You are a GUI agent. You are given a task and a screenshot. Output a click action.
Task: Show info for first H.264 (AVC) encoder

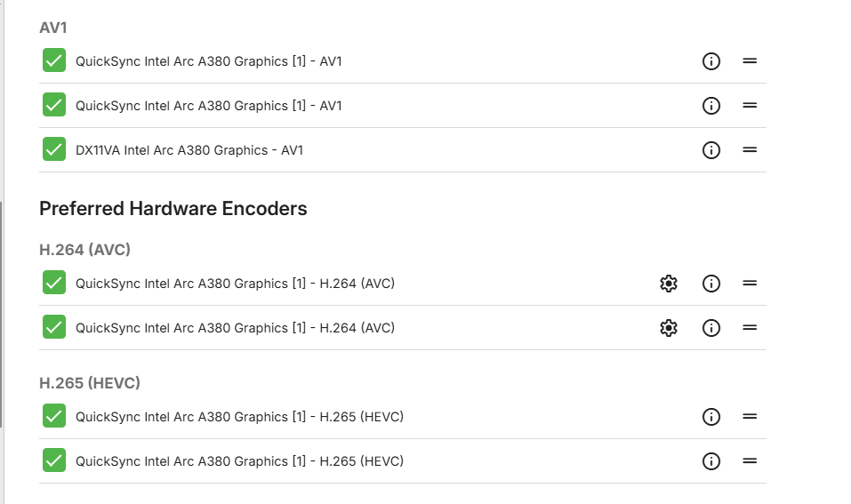pyautogui.click(x=711, y=284)
